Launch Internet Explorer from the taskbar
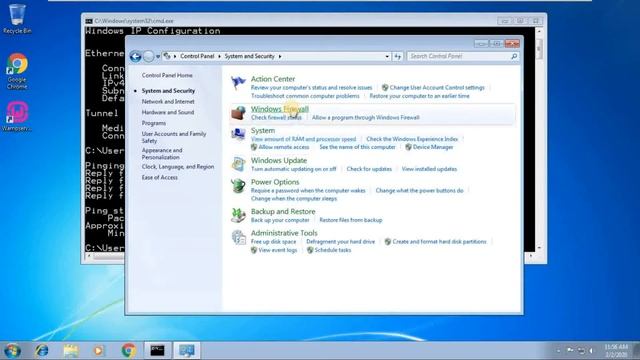 [42, 351]
